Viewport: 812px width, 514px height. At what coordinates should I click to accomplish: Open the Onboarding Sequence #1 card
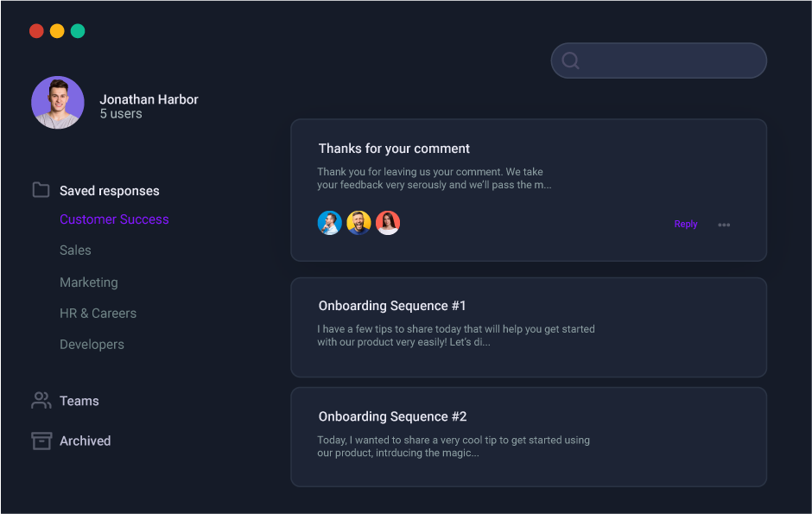(528, 327)
